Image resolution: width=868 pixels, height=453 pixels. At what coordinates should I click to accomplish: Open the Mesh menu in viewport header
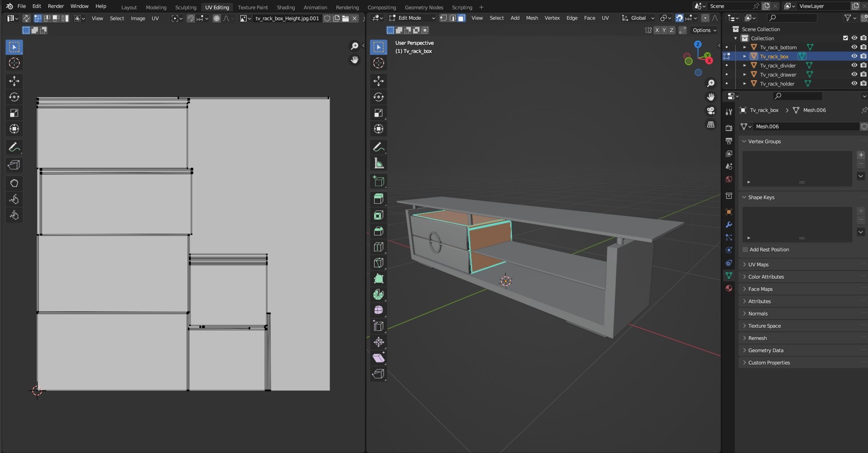(532, 18)
